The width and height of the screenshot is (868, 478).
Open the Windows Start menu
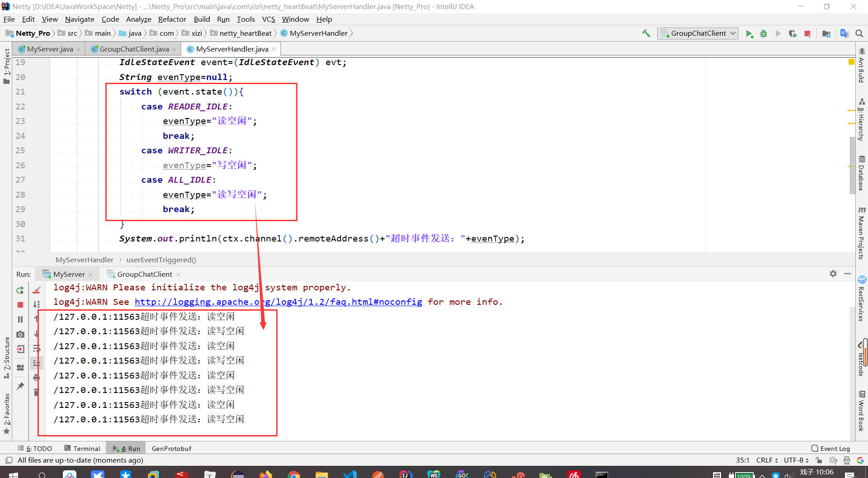point(14,474)
